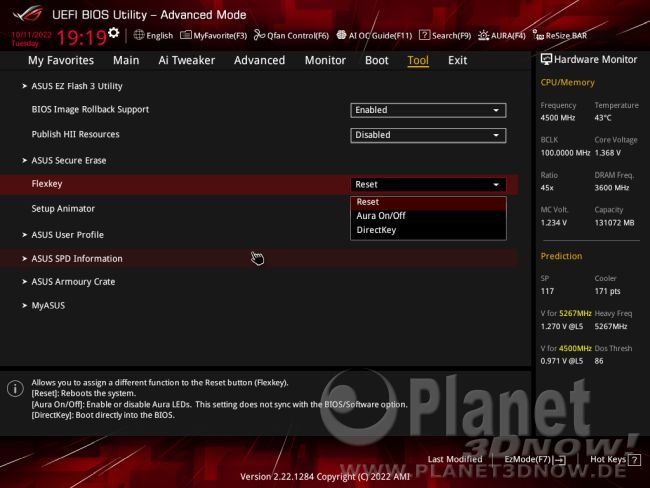The image size is (650, 488).
Task: Collapse the Flexkey Reset dropdown
Action: click(428, 185)
